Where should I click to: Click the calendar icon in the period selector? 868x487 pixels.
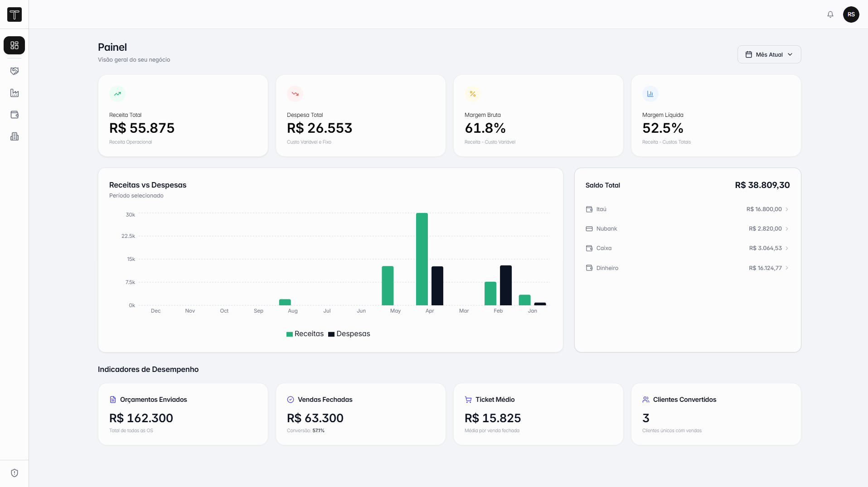749,54
